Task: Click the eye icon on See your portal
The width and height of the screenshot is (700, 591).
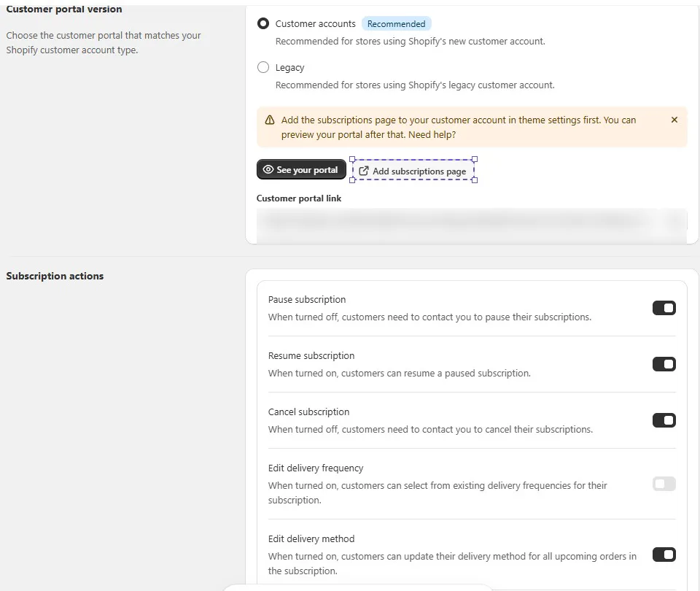Action: pos(268,169)
